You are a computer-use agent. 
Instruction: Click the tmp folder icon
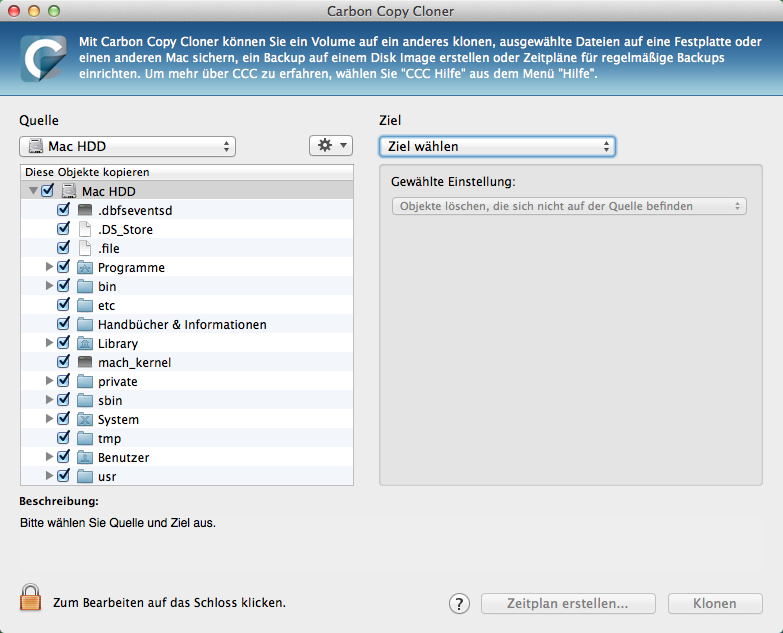(85, 438)
